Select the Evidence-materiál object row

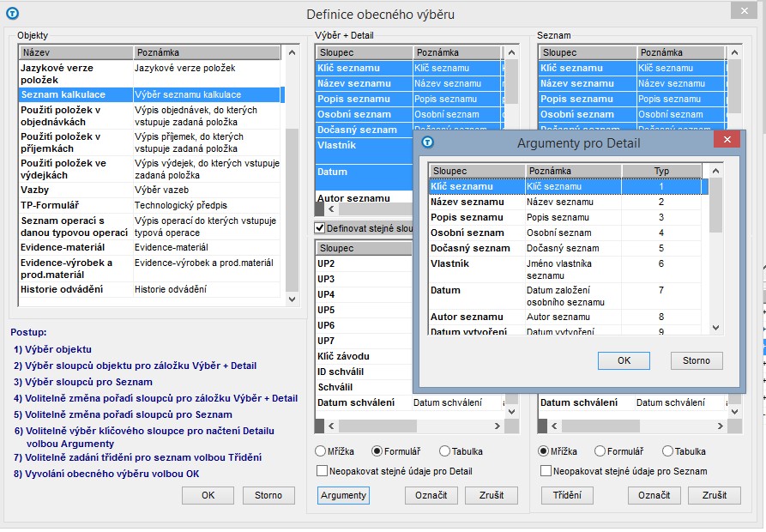tap(150, 248)
